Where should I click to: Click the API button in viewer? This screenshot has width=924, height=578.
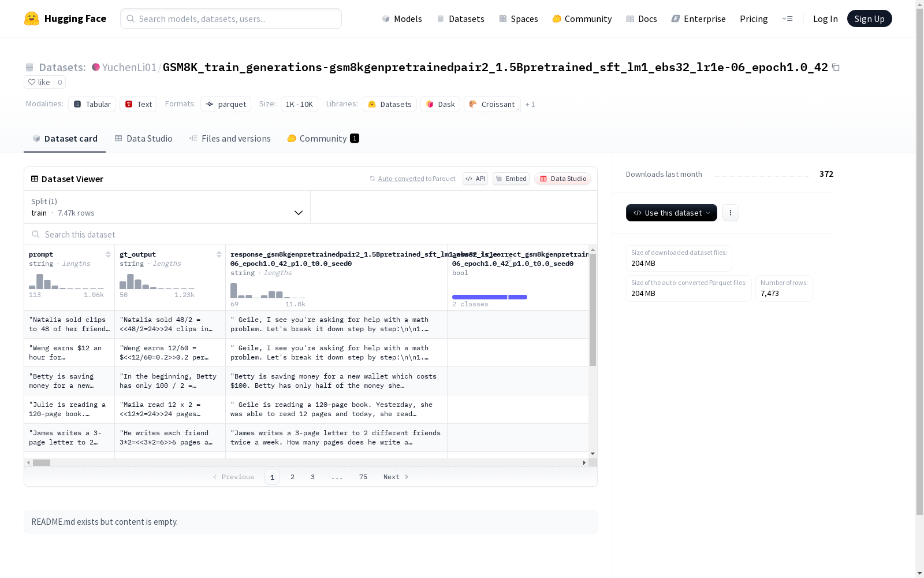coord(475,179)
